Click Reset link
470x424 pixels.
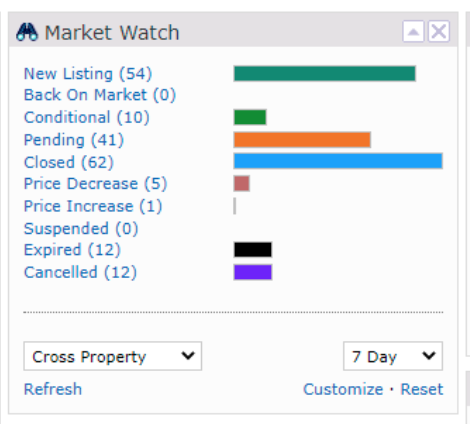click(x=422, y=389)
